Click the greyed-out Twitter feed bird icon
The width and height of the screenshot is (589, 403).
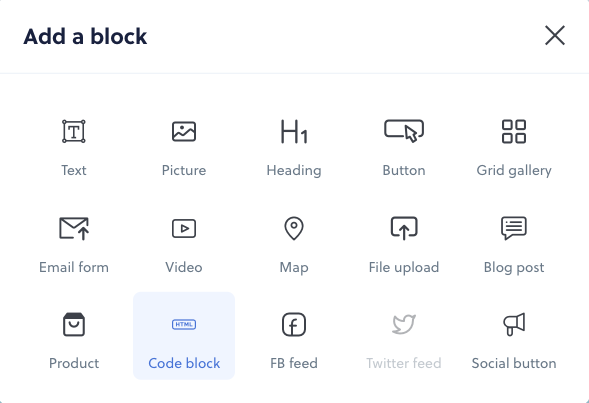(x=404, y=324)
